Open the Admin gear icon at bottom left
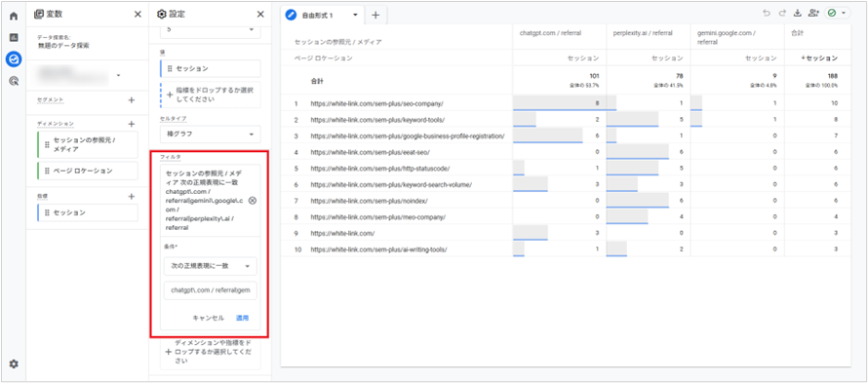Viewport: 868px width, 383px height. [14, 364]
